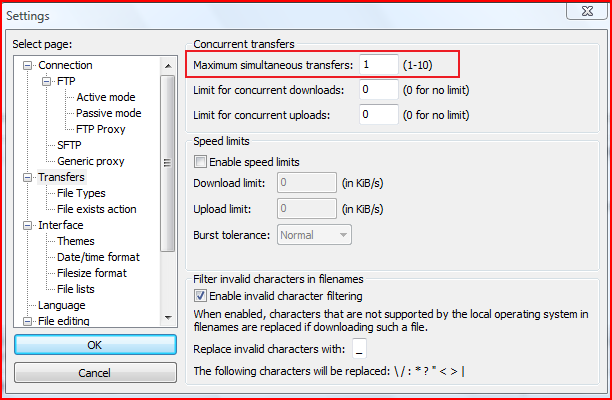Collapse the FTP tree node
612x400 pixels.
(x=46, y=82)
